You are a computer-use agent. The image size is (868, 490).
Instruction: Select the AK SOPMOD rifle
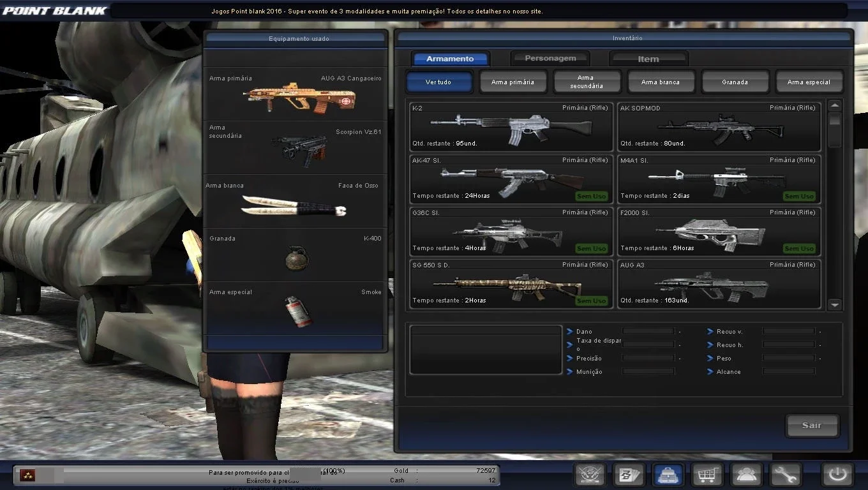coord(719,126)
